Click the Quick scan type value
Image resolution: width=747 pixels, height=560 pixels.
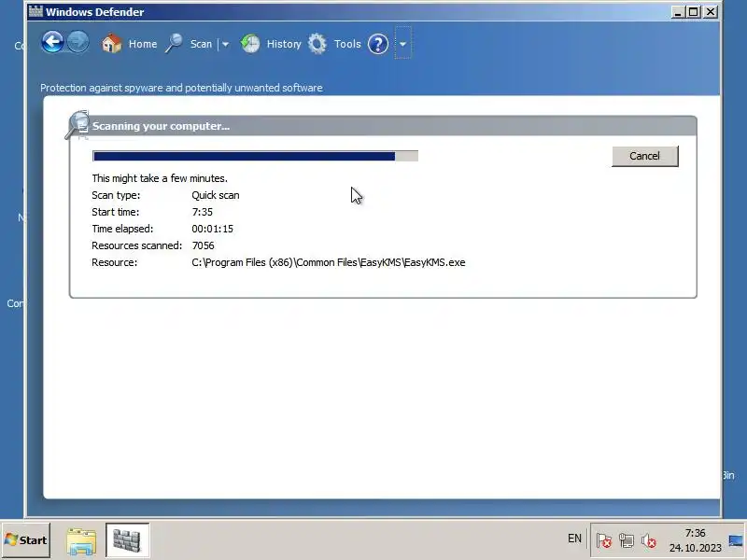click(x=216, y=195)
